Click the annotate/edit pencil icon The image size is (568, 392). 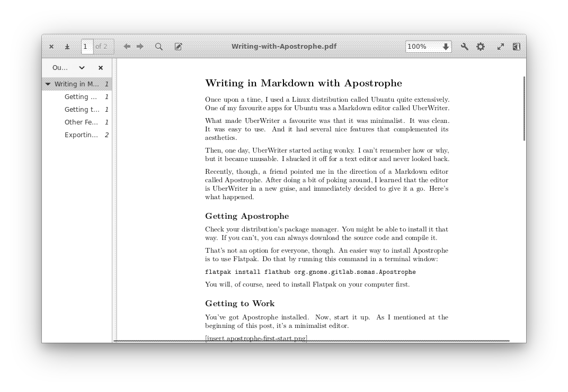(178, 47)
